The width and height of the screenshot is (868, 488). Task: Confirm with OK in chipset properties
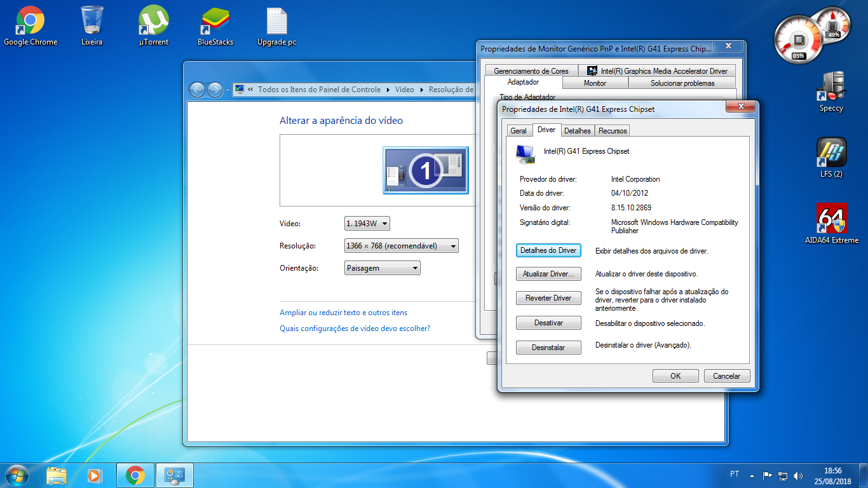pos(675,376)
